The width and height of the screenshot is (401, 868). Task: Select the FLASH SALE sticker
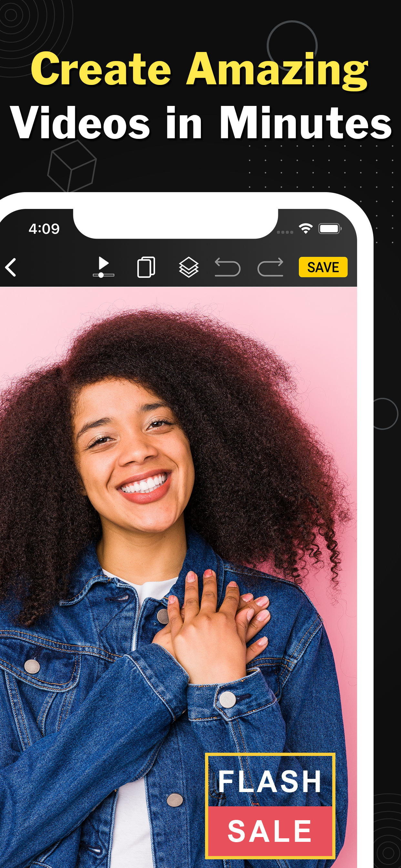270,806
